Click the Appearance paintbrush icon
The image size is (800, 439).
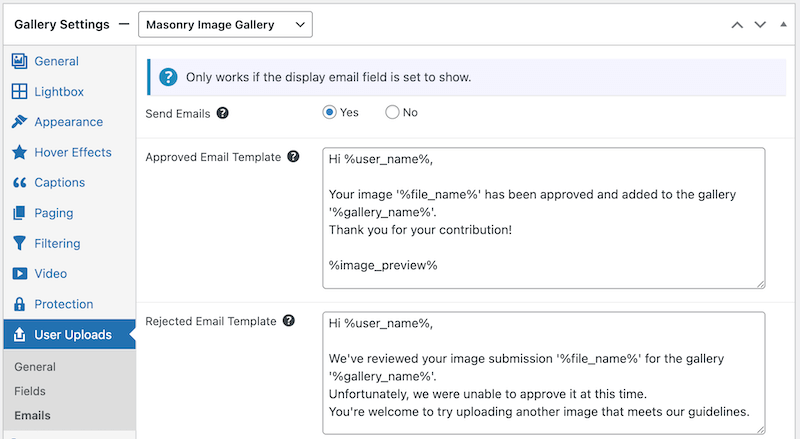coord(19,121)
